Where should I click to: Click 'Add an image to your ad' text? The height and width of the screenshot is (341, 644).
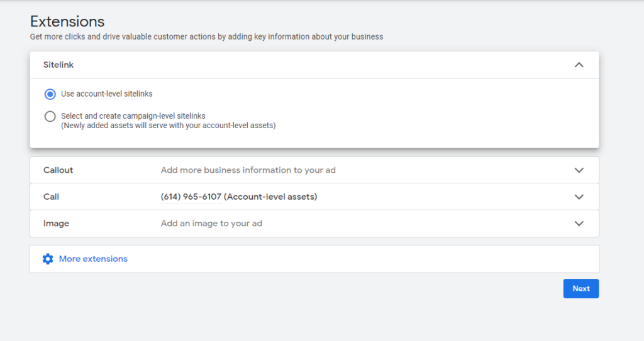(x=211, y=224)
